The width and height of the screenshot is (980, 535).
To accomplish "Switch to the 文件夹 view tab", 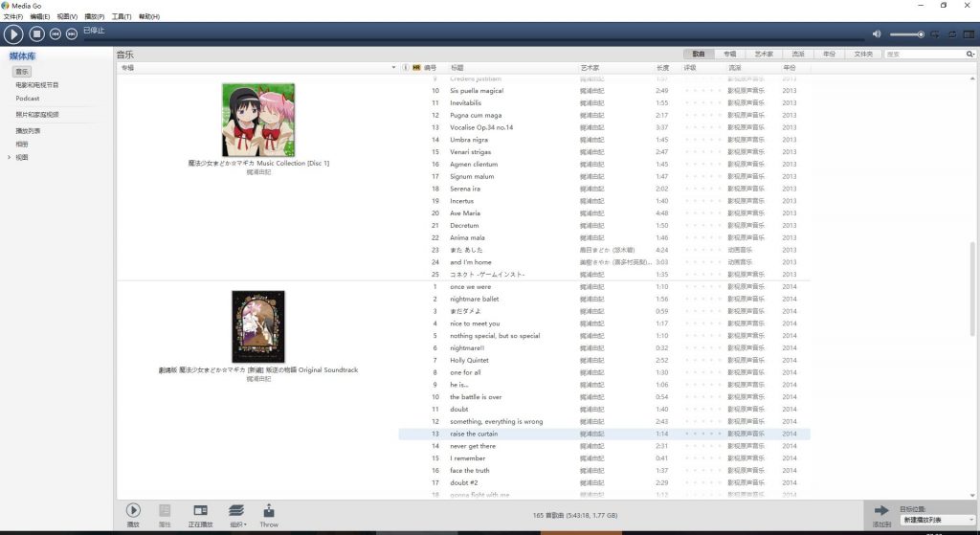I will 863,55.
